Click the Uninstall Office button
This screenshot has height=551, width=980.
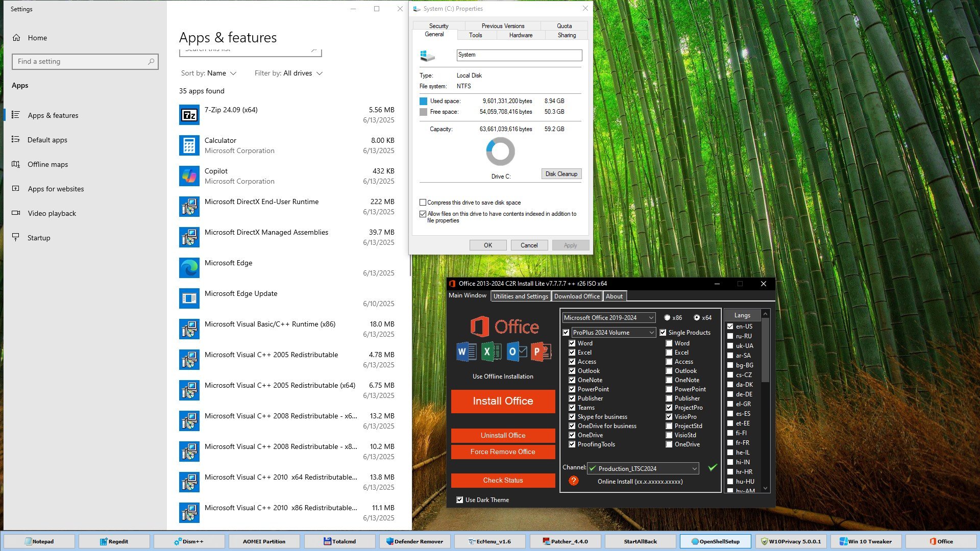coord(503,435)
